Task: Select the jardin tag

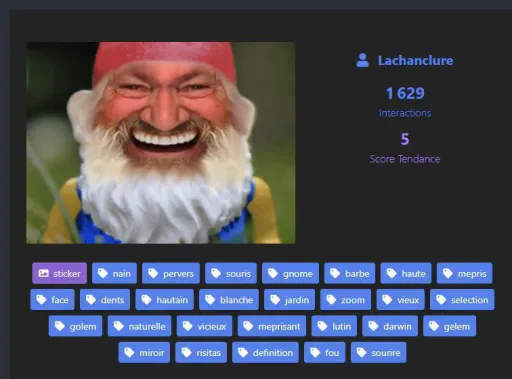Action: [x=289, y=300]
